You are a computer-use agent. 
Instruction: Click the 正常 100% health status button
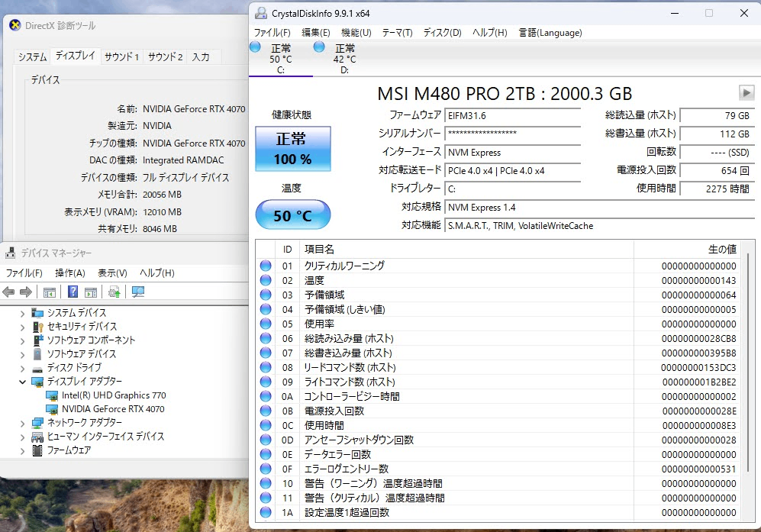292,149
